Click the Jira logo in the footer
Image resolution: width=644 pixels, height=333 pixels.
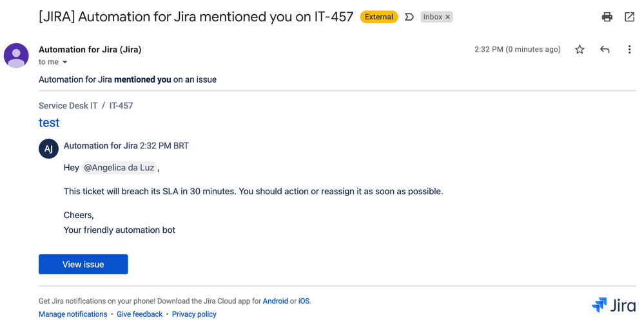(x=614, y=305)
